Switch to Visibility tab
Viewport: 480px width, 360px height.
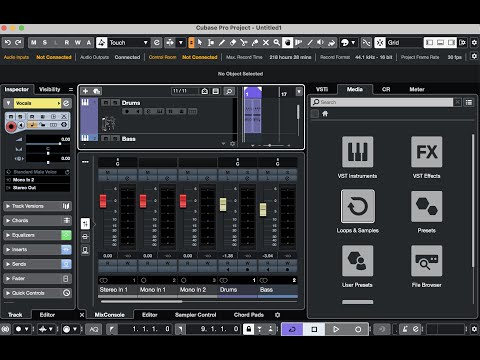pos(50,89)
